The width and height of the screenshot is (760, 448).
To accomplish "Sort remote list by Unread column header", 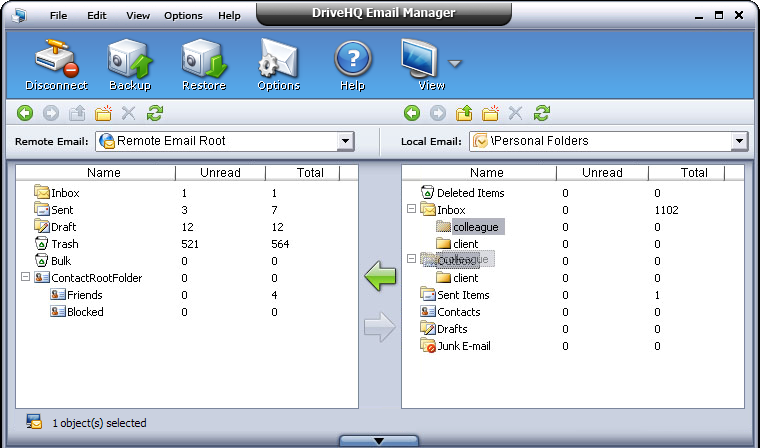I will click(x=220, y=173).
